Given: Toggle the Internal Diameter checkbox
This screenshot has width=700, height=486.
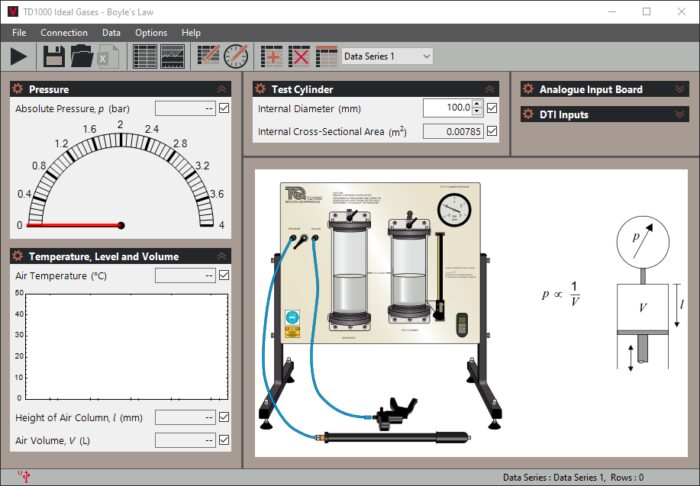Looking at the screenshot, I should (492, 108).
